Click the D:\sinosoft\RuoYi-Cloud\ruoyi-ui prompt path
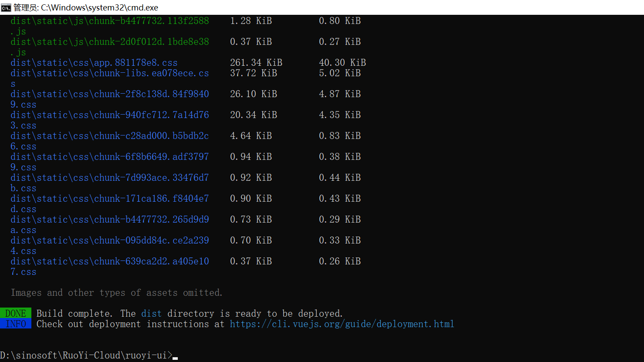644x362 pixels. pos(86,355)
